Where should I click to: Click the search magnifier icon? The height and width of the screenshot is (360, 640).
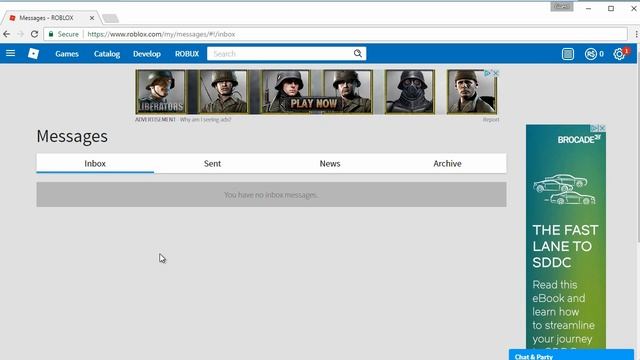(358, 53)
